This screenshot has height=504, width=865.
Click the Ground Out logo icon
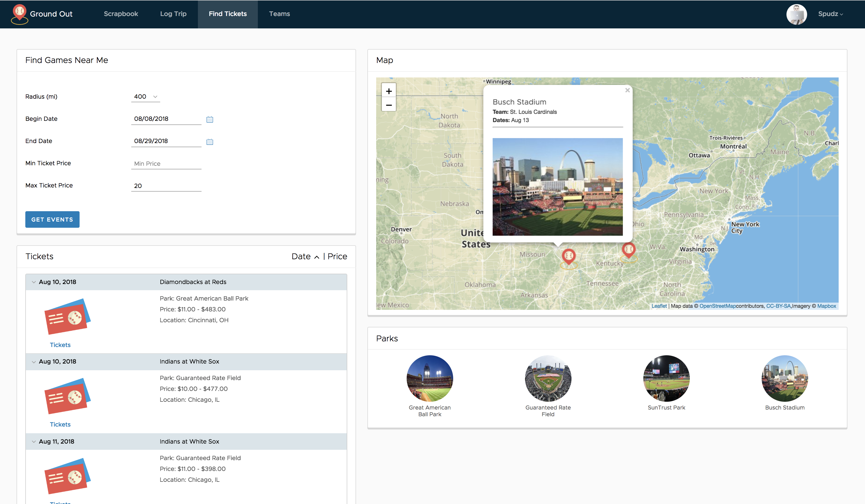point(18,14)
